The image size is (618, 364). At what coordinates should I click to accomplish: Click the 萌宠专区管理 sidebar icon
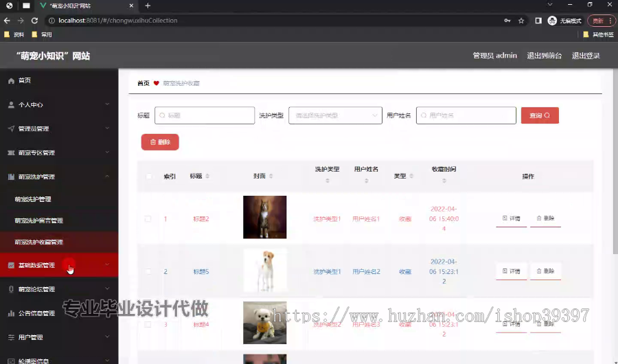point(11,152)
